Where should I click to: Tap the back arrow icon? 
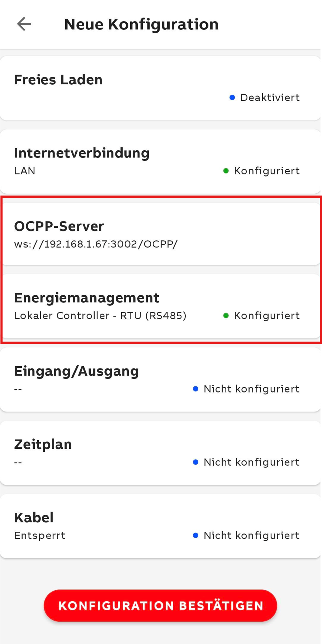click(24, 24)
